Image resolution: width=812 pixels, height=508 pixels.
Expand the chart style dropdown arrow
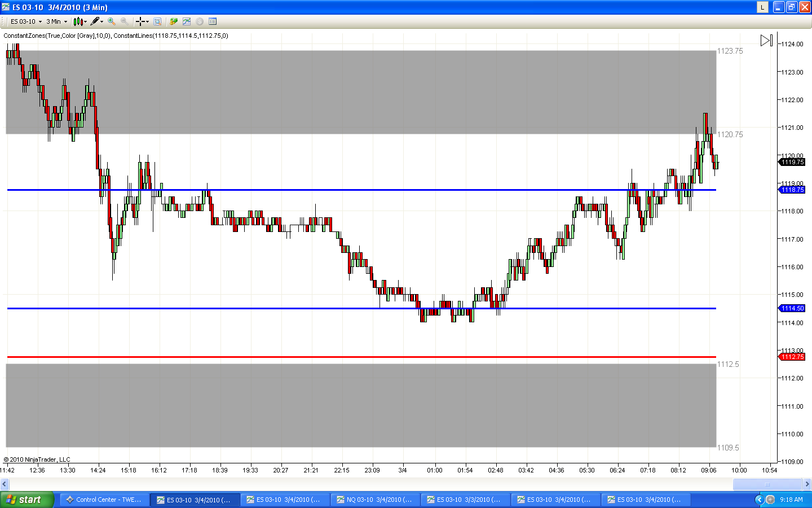pyautogui.click(x=86, y=21)
